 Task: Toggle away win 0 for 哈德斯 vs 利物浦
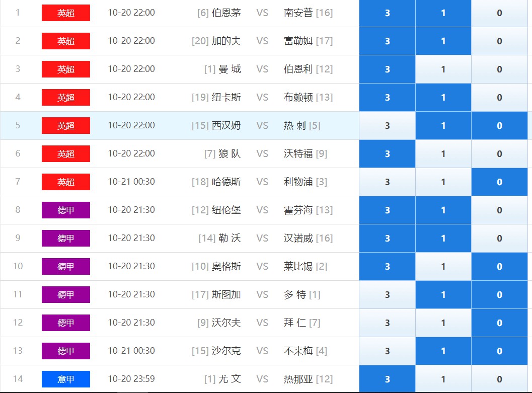point(499,182)
